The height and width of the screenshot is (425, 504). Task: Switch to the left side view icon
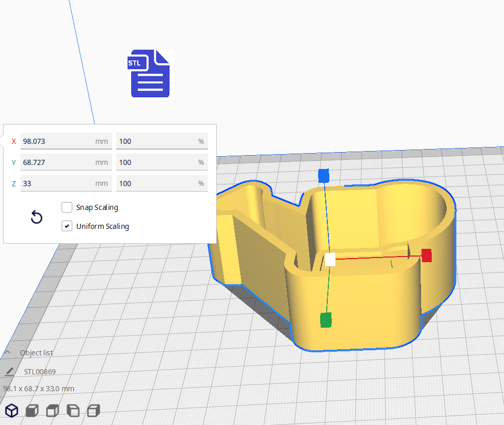point(72,410)
